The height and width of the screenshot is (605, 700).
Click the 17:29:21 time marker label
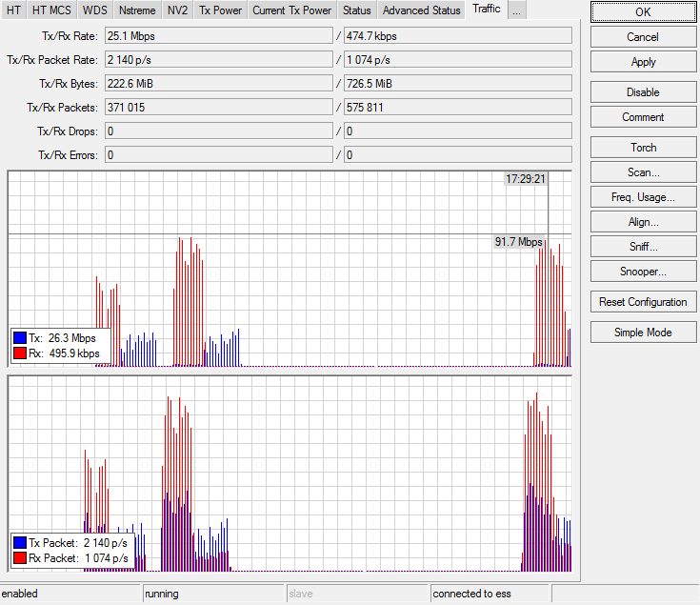(526, 179)
